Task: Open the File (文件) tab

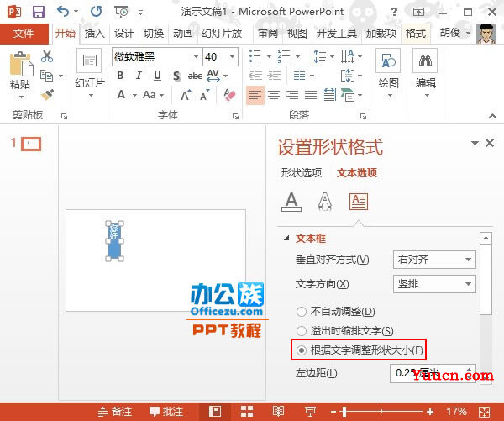Action: click(24, 33)
